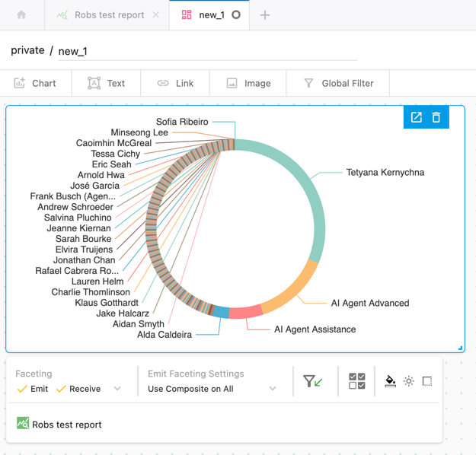Delete the donut chart widget
Viewport: 476px width, 455px height.
436,117
